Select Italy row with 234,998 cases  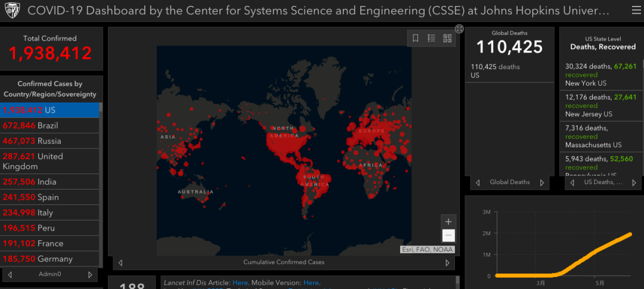pyautogui.click(x=49, y=213)
